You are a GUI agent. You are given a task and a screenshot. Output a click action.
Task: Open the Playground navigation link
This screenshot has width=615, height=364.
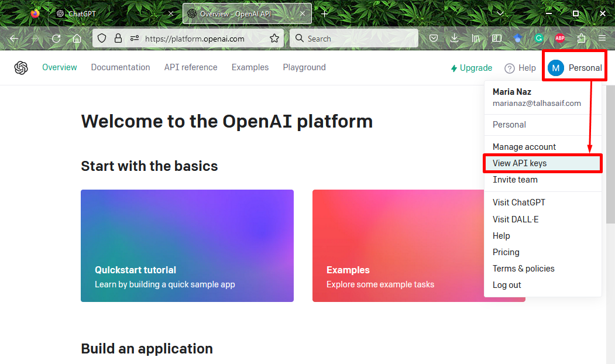(304, 67)
